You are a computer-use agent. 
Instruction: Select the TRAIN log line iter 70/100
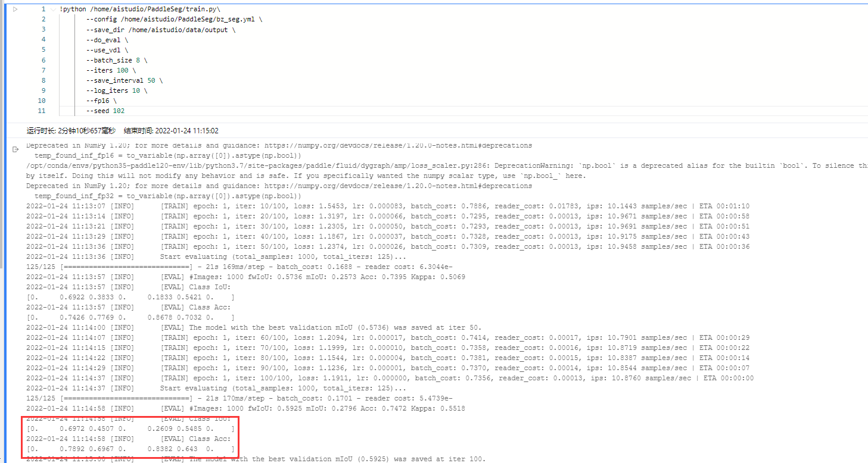click(388, 348)
